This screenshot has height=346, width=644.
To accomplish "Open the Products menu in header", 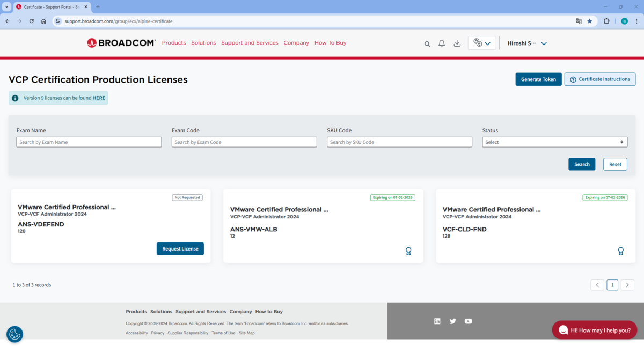I will coord(174,43).
